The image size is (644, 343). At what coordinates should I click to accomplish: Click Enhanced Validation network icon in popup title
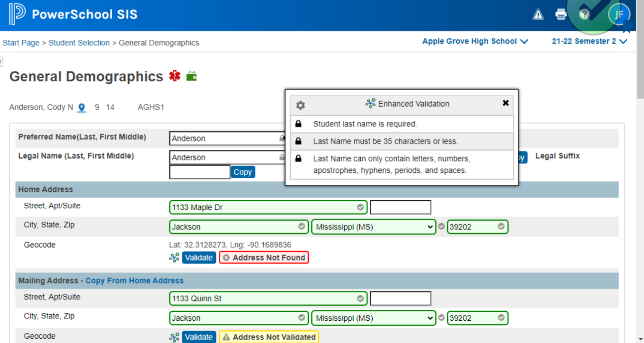click(370, 103)
